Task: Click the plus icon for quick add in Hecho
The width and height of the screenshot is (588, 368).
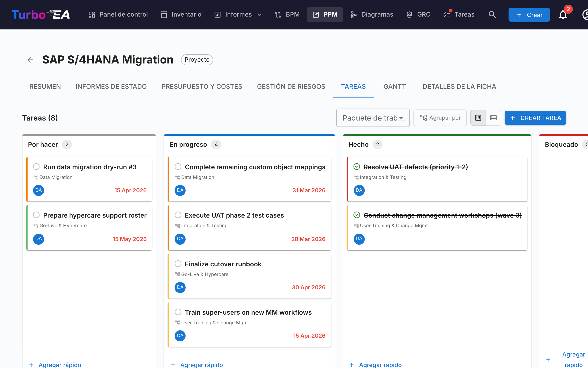Action: pos(352,365)
